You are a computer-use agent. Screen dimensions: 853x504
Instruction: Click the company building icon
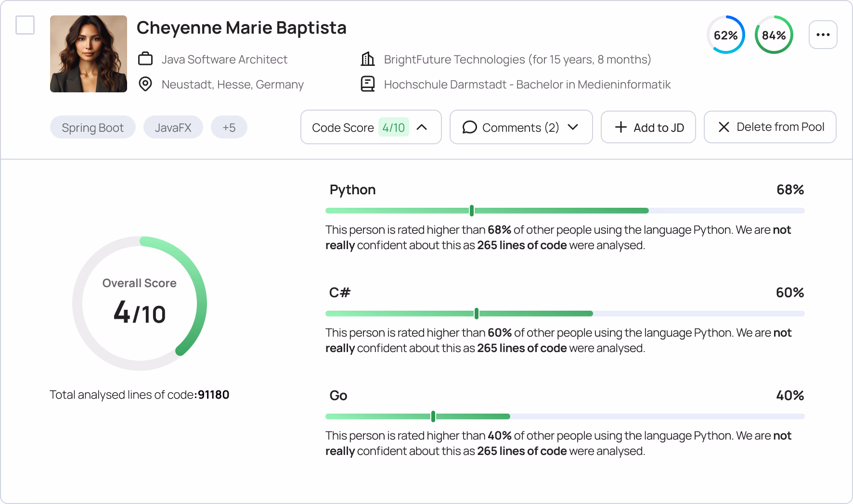pyautogui.click(x=368, y=59)
